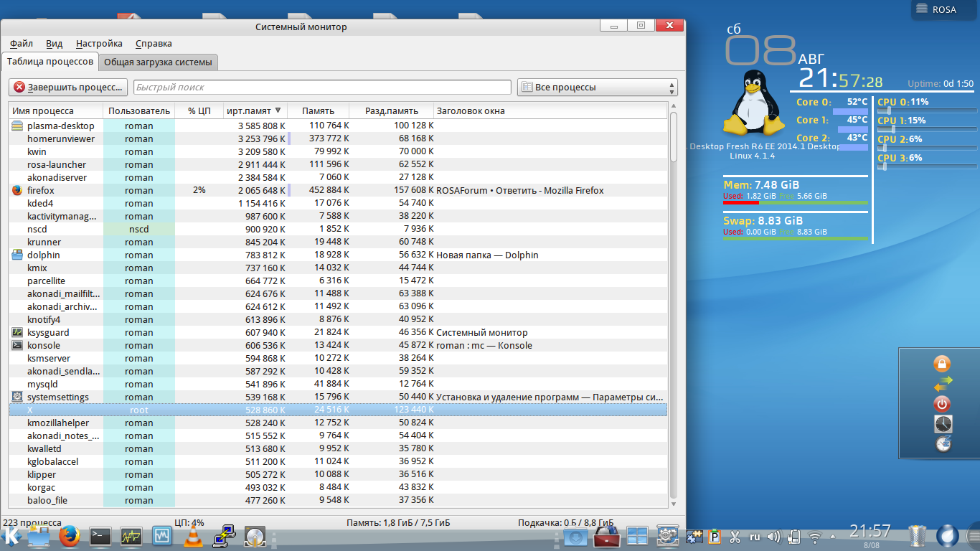Show hidden tray icons with the arrow
980x551 pixels.
coord(834,537)
